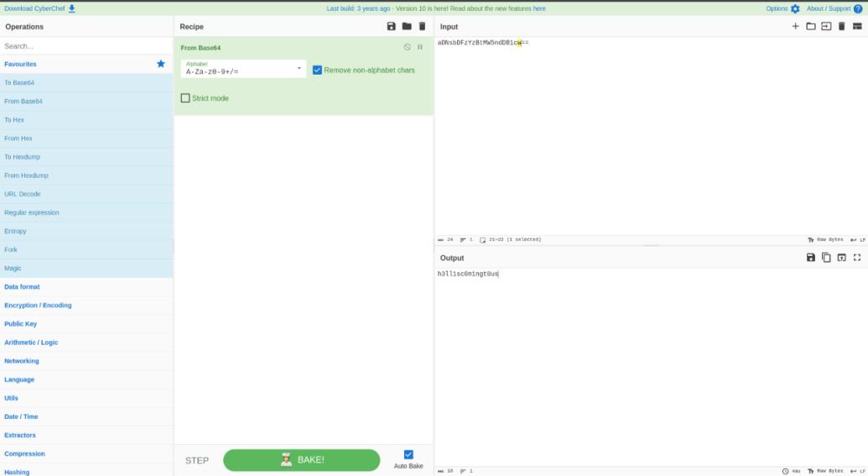The height and width of the screenshot is (476, 868).
Task: Copy the output to the clipboard
Action: coord(826,257)
